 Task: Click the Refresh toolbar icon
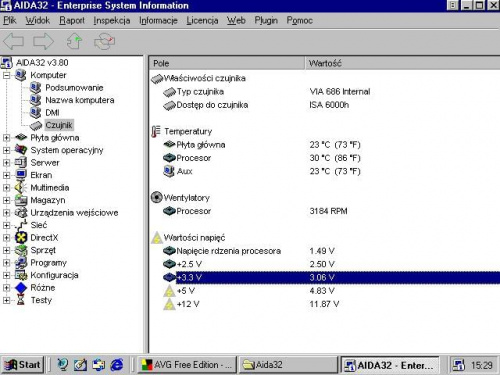point(104,41)
